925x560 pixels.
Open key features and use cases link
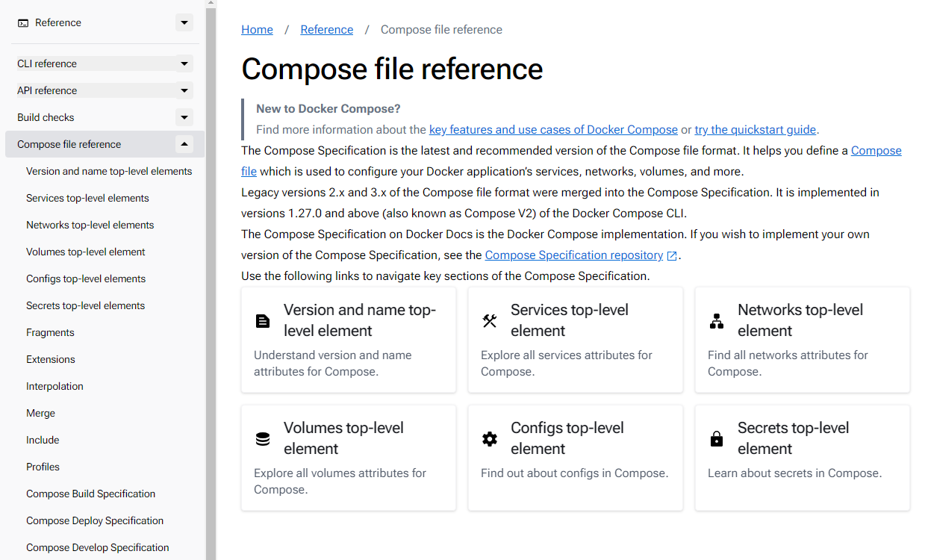click(553, 130)
